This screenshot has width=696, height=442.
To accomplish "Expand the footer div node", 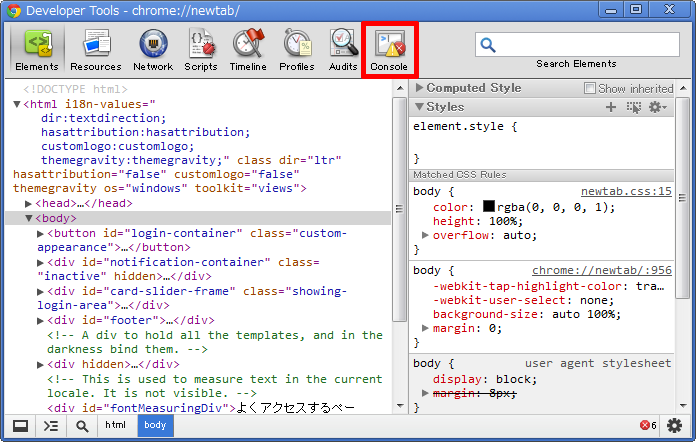I will click(40, 320).
